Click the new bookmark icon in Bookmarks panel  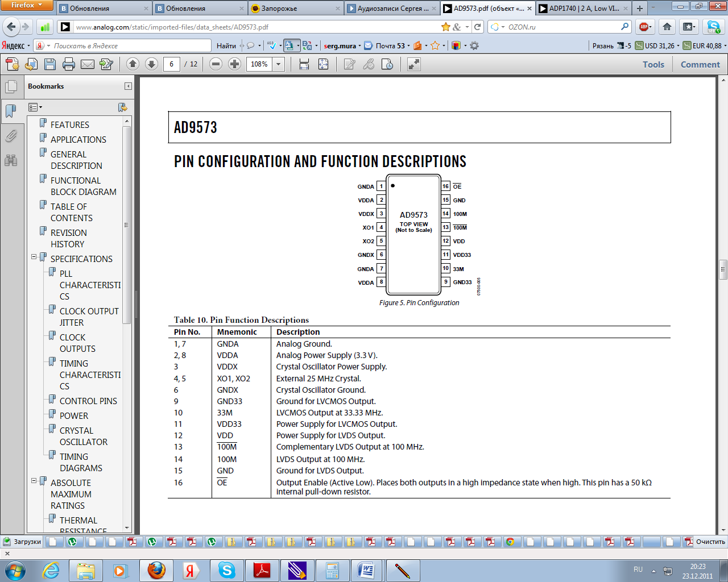pos(122,107)
